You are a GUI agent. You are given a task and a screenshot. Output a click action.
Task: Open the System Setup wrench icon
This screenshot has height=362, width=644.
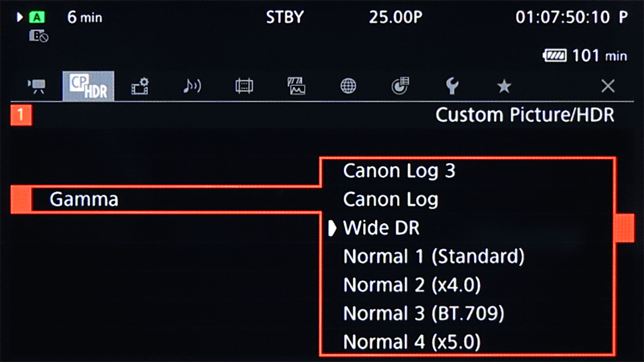tap(451, 86)
